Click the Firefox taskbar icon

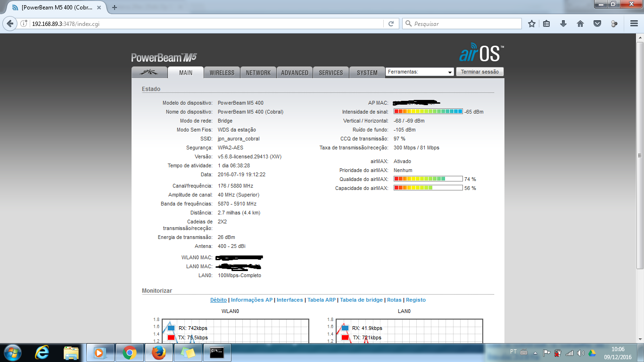pyautogui.click(x=159, y=353)
